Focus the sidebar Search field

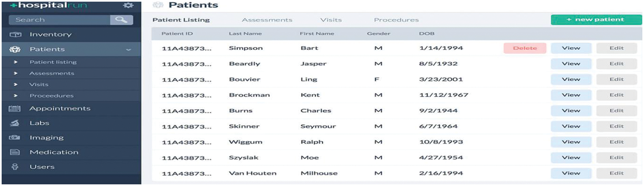point(59,20)
